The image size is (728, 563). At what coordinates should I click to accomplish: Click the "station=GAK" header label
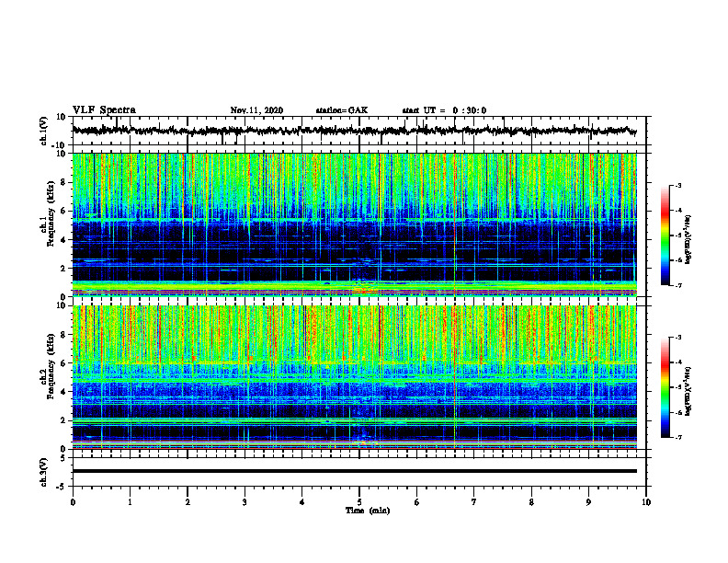(x=342, y=110)
